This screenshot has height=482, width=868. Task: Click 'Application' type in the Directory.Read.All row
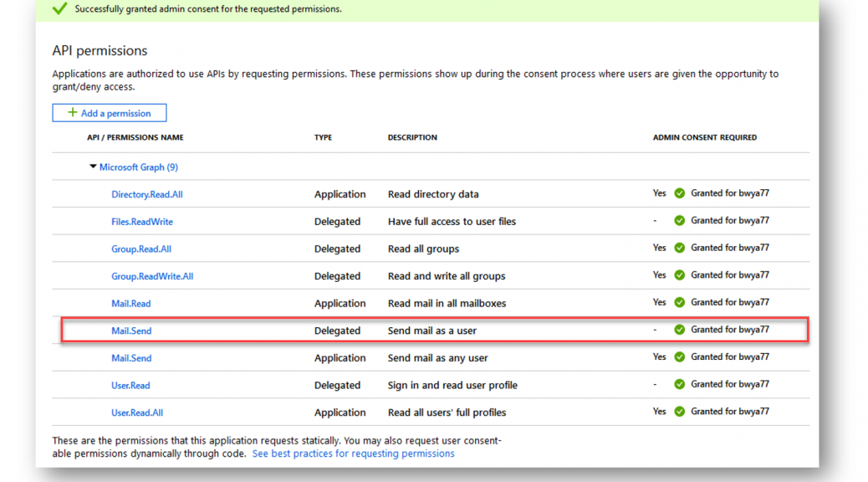(x=340, y=194)
